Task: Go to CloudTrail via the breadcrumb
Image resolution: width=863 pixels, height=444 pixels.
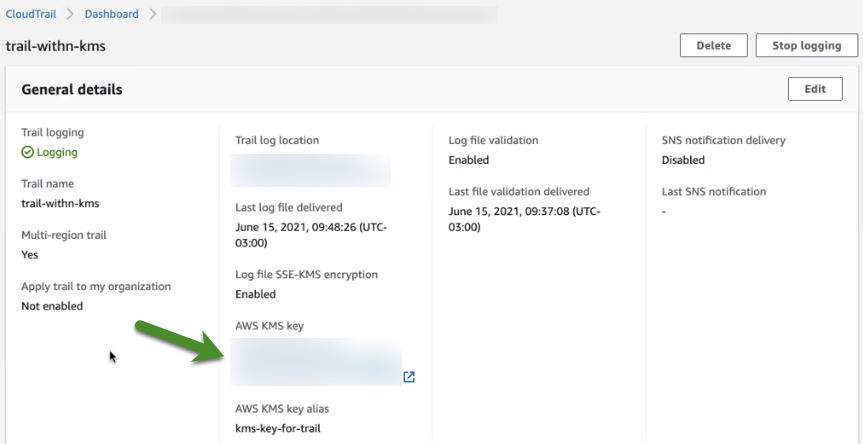Action: click(31, 14)
